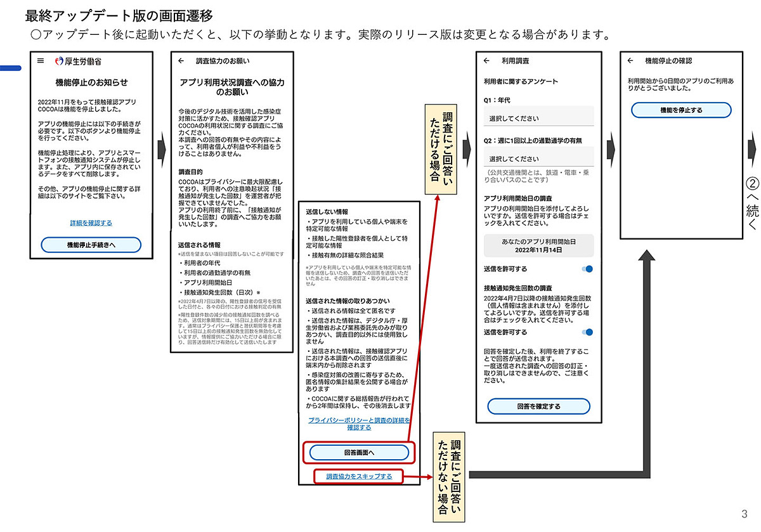Click the 調査協力のお願い screen title

point(223,62)
